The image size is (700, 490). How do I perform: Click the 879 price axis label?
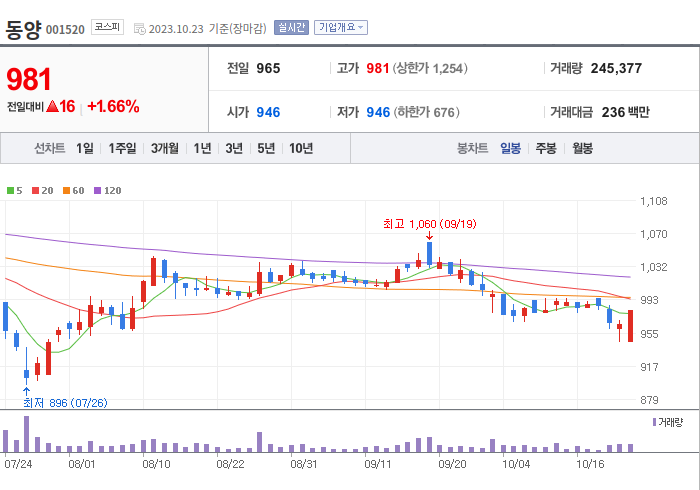[x=649, y=400]
